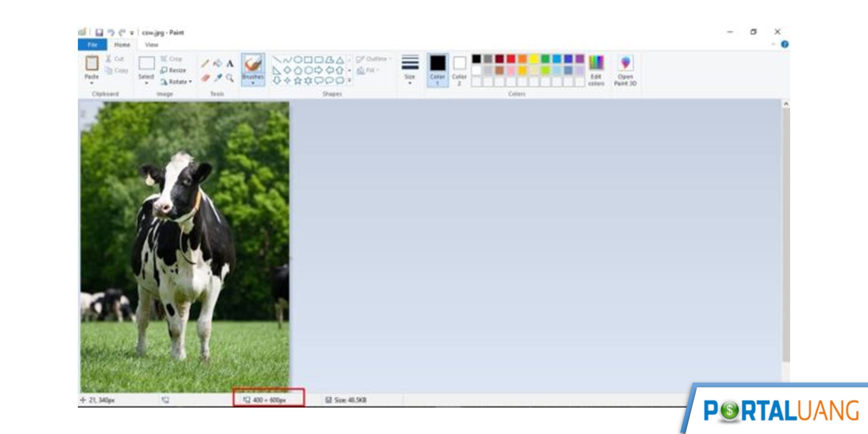Viewport: 868px width, 434px height.
Task: Click the Save icon in title bar
Action: tap(99, 32)
